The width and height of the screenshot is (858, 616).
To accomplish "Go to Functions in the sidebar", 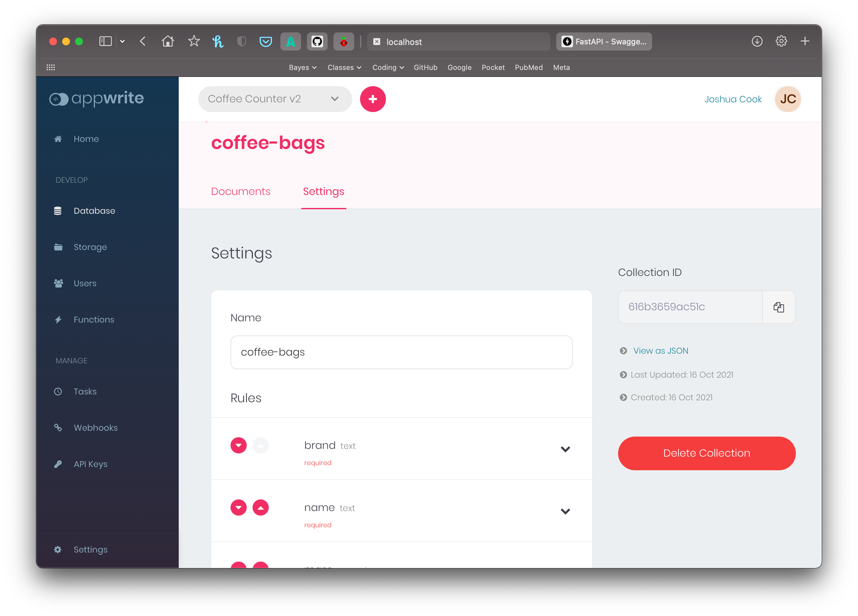I will pos(94,320).
